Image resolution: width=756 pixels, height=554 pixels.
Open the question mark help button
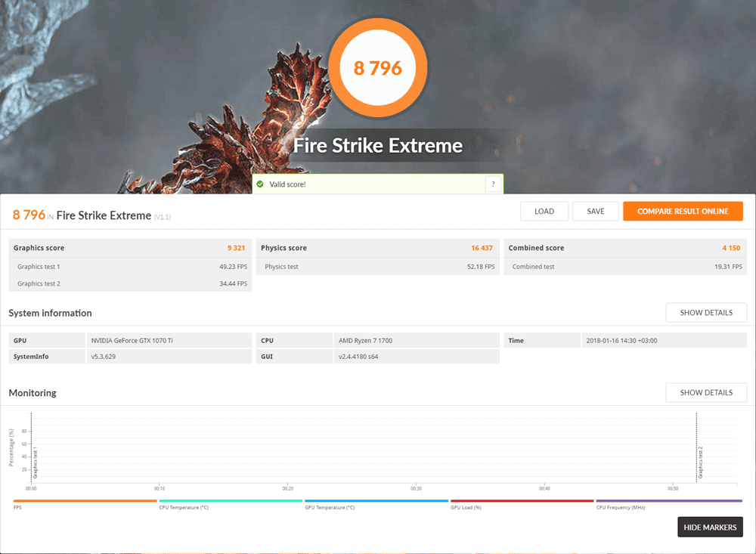(x=493, y=184)
